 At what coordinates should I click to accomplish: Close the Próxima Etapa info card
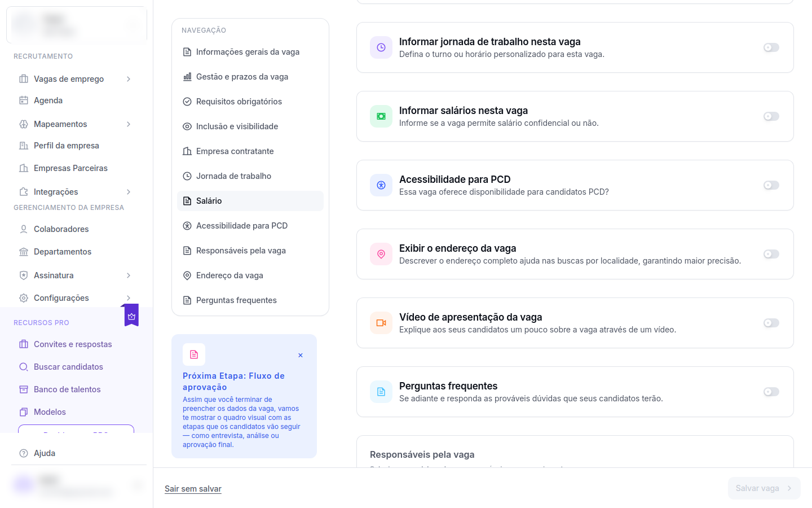[301, 355]
